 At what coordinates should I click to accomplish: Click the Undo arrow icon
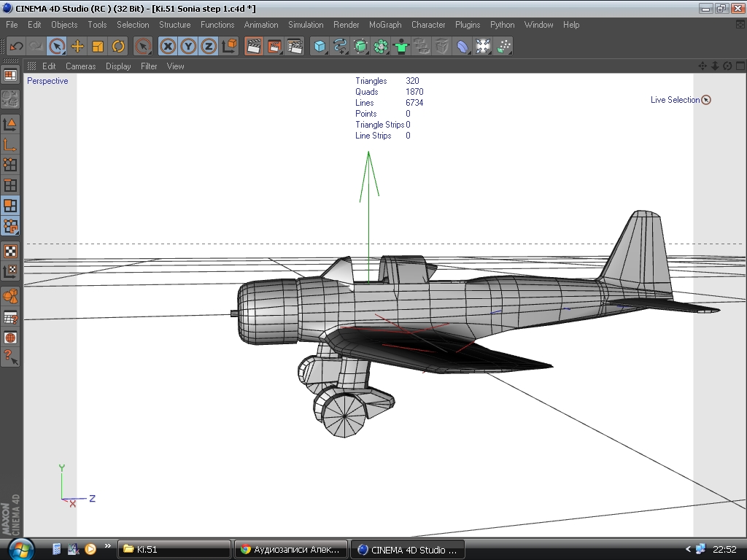point(16,47)
